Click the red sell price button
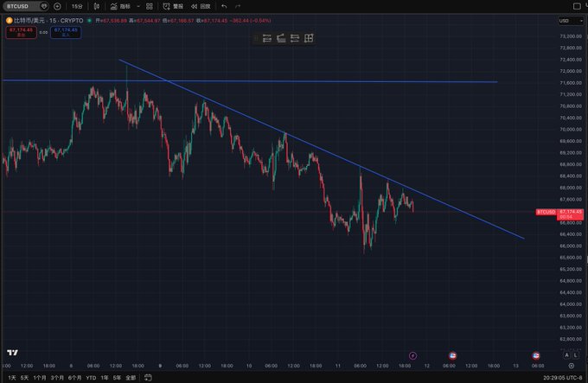Image resolution: width=588 pixels, height=383 pixels. click(17, 31)
